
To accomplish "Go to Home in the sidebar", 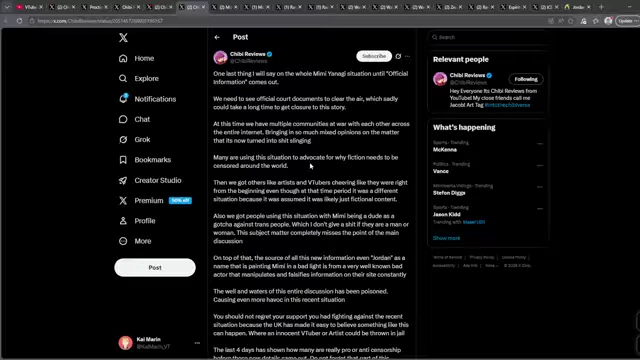I will point(137,58).
